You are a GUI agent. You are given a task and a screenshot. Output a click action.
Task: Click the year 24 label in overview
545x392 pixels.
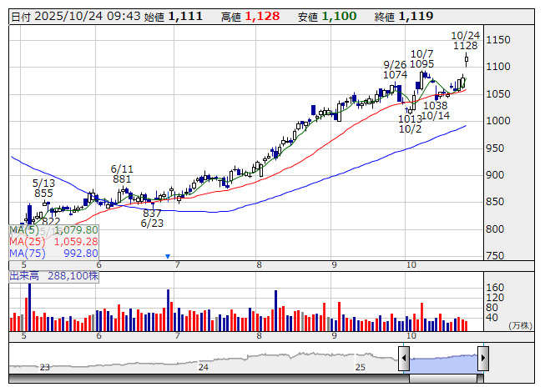[x=204, y=367]
